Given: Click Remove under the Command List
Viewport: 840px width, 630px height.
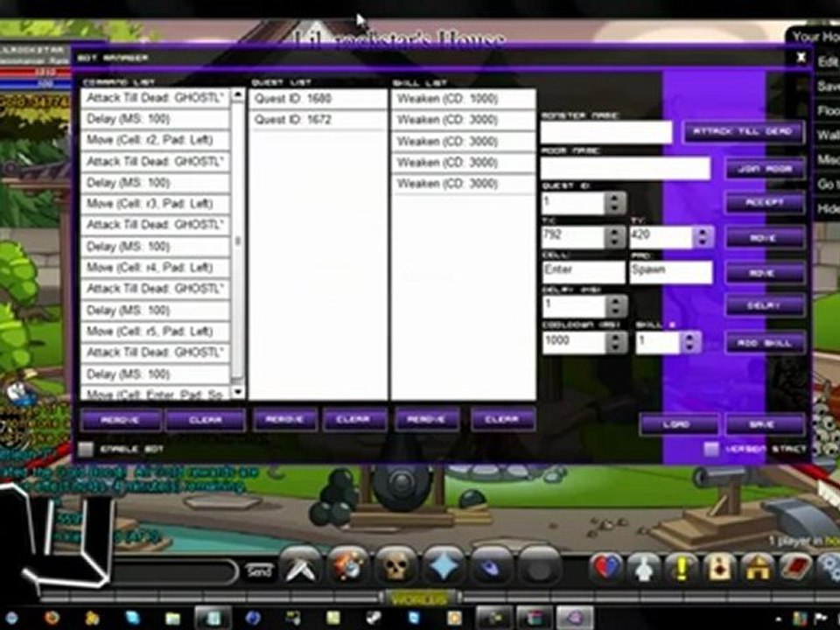Looking at the screenshot, I should (x=121, y=420).
